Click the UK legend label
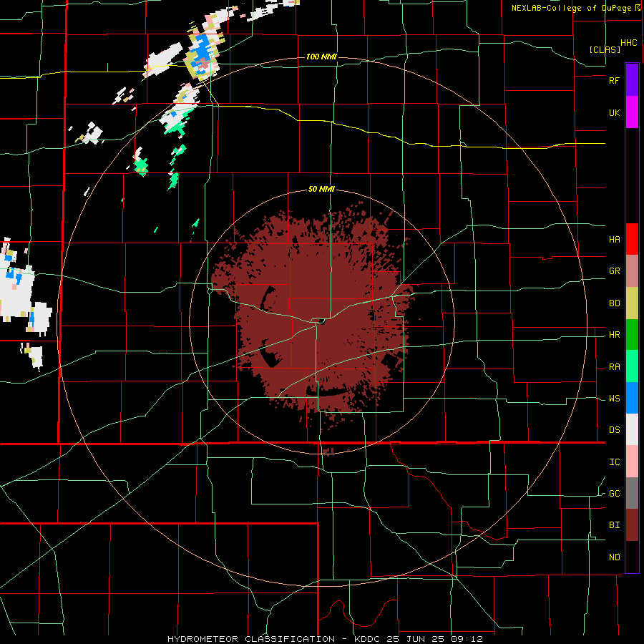This screenshot has height=644, width=644. tap(614, 112)
